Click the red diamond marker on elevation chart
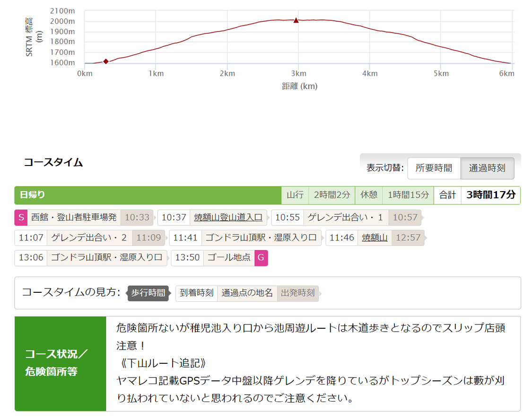Image resolution: width=532 pixels, height=420 pixels. (106, 61)
